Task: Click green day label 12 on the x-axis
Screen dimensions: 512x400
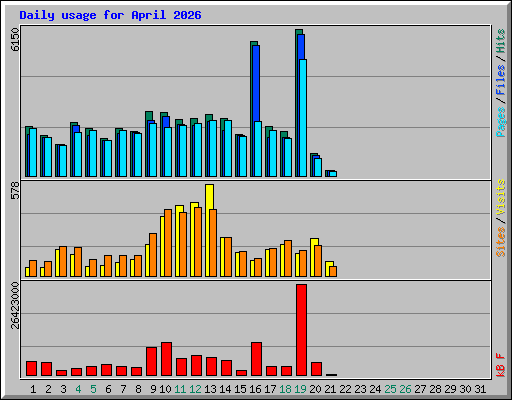Action: (195, 389)
